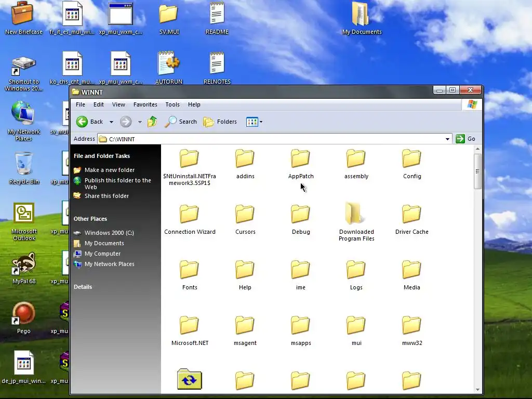Collapse the File and Folder Tasks section

102,156
